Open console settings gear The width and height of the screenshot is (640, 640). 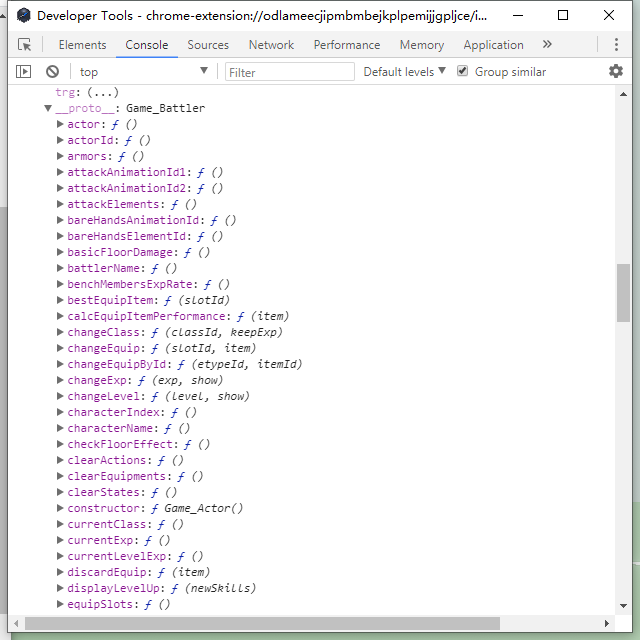(x=616, y=71)
